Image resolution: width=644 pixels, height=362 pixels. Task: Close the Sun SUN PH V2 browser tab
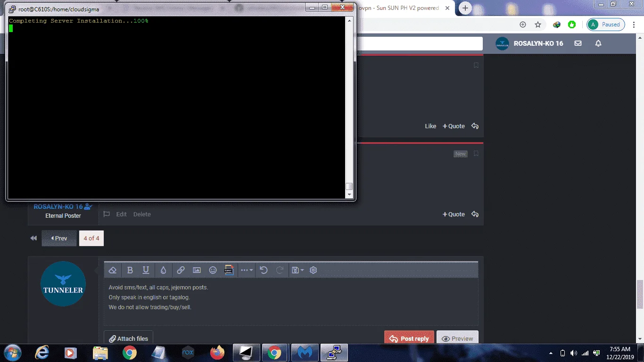(x=447, y=8)
